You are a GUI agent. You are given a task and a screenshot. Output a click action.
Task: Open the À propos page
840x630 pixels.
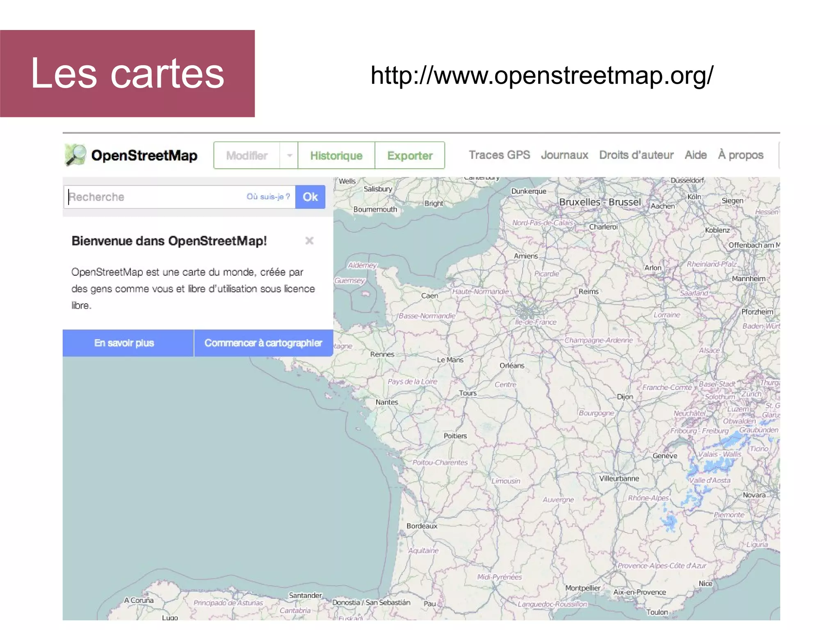coord(741,155)
